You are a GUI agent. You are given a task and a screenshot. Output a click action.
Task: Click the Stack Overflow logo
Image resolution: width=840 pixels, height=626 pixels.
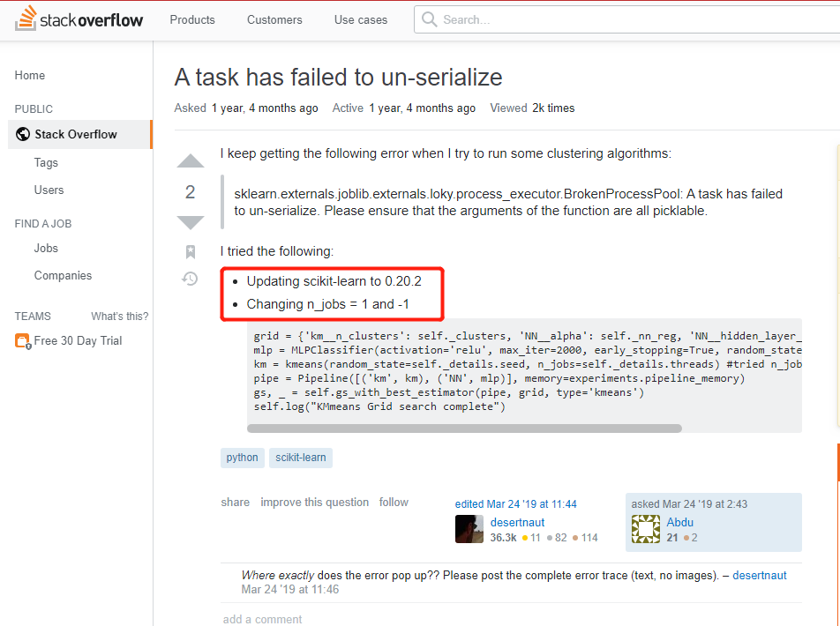point(79,19)
